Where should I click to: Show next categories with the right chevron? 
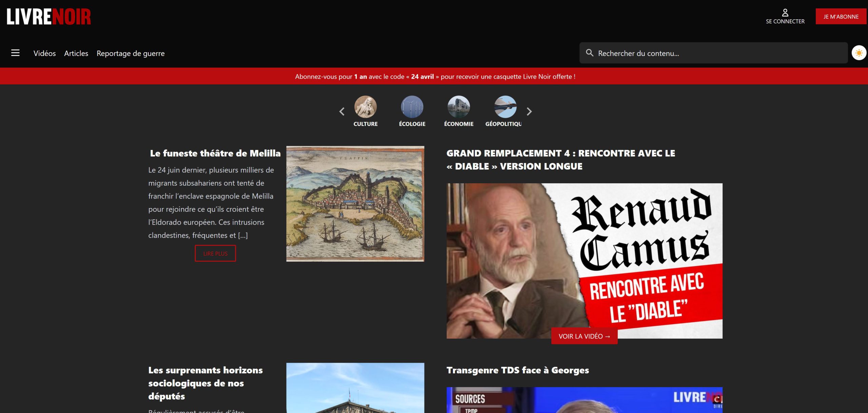pos(529,111)
